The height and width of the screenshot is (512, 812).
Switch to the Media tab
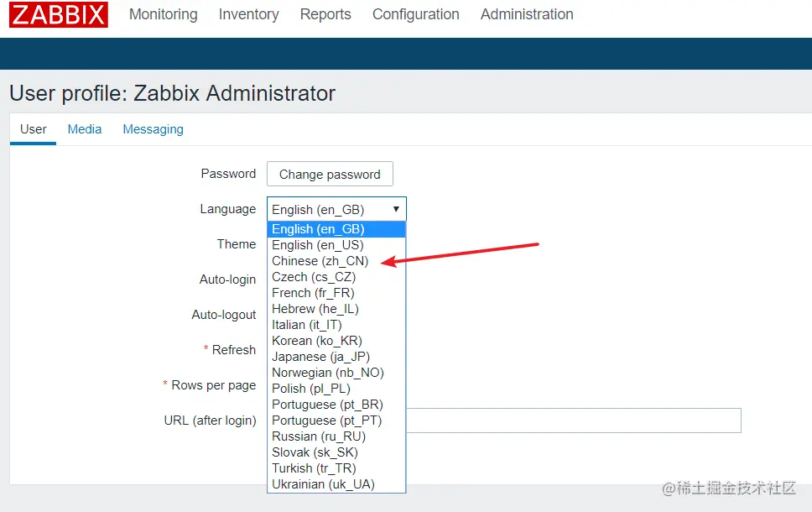point(85,129)
